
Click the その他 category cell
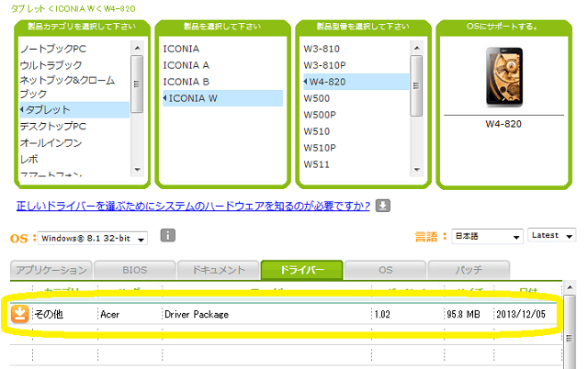pos(65,314)
